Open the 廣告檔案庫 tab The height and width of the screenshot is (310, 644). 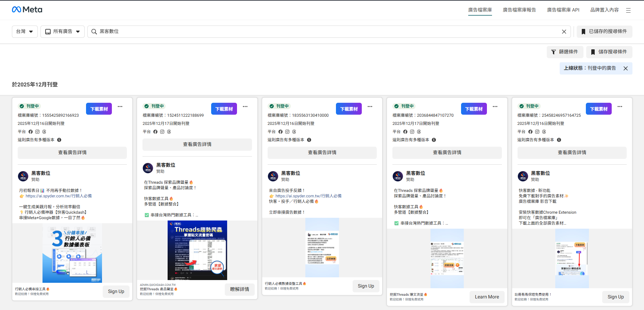[x=480, y=10]
